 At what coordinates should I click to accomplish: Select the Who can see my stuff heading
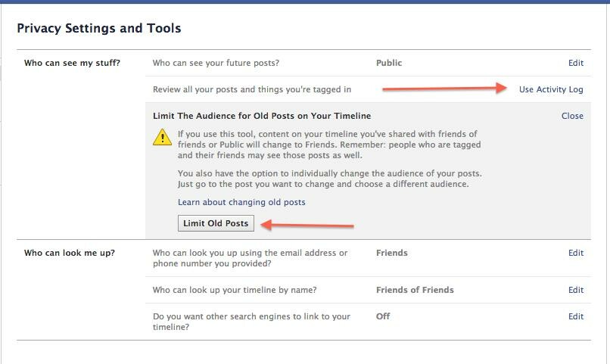(x=72, y=63)
